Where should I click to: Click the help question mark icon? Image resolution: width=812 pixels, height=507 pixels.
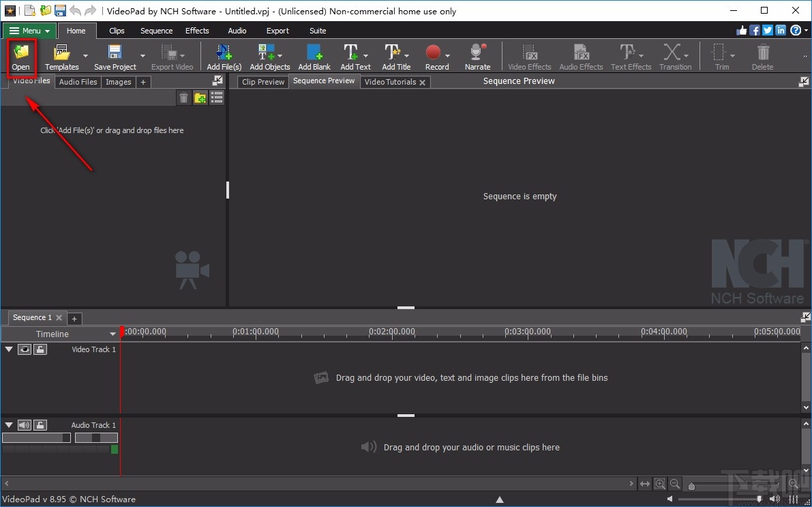796,31
